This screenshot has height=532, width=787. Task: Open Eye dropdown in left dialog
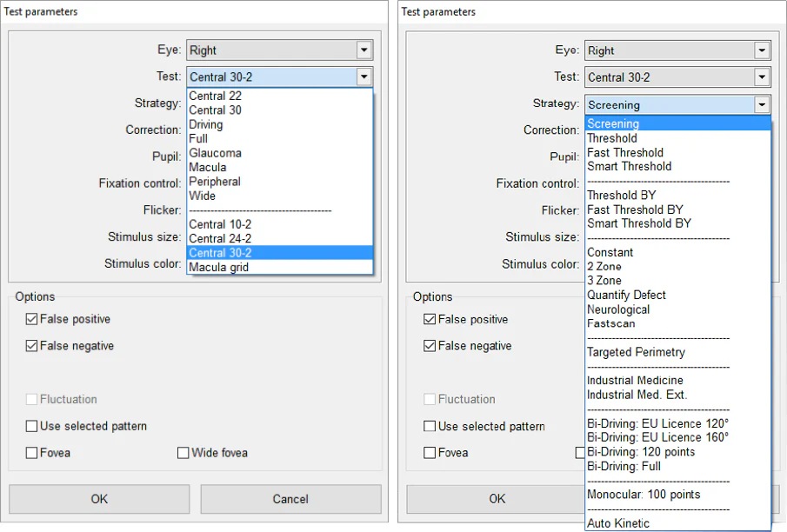click(x=279, y=50)
